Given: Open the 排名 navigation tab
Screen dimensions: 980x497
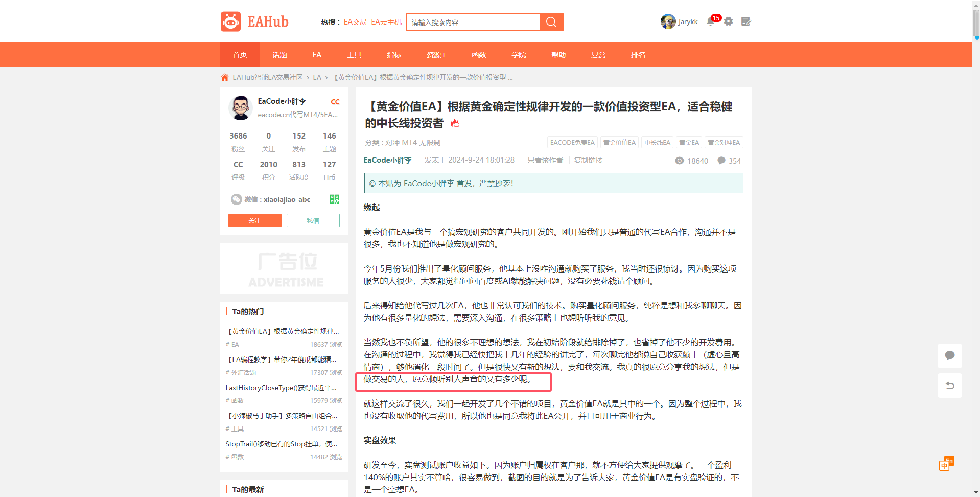Looking at the screenshot, I should click(638, 55).
